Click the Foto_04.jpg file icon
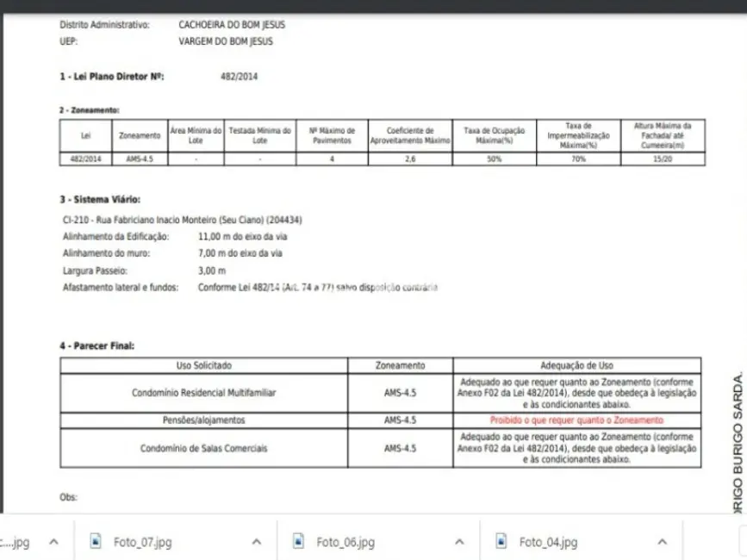This screenshot has width=747, height=560. pyautogui.click(x=501, y=542)
